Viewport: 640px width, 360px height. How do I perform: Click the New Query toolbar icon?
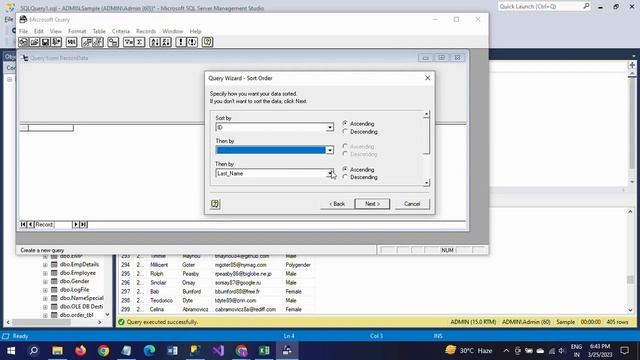23,42
